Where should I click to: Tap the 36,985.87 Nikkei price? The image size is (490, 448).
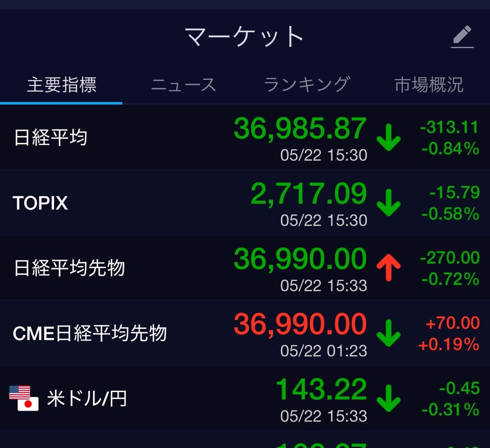300,128
